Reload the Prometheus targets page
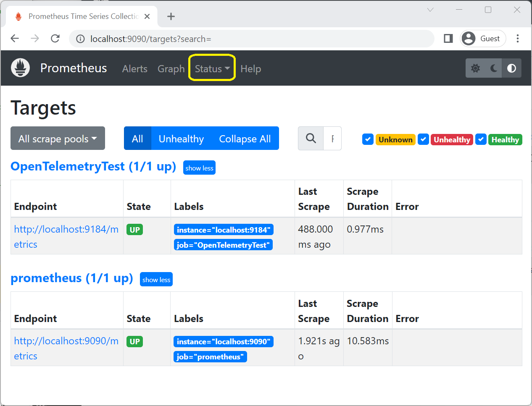Image resolution: width=532 pixels, height=406 pixels. (55, 39)
